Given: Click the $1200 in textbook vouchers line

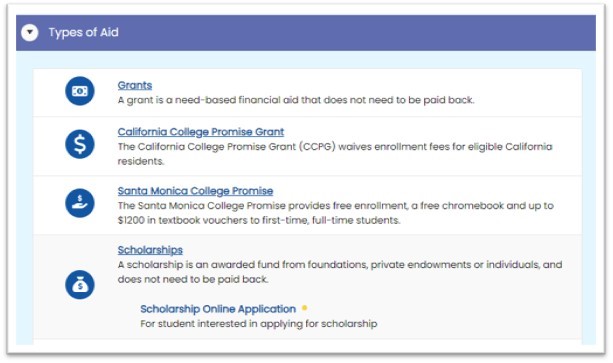Looking at the screenshot, I should [259, 221].
